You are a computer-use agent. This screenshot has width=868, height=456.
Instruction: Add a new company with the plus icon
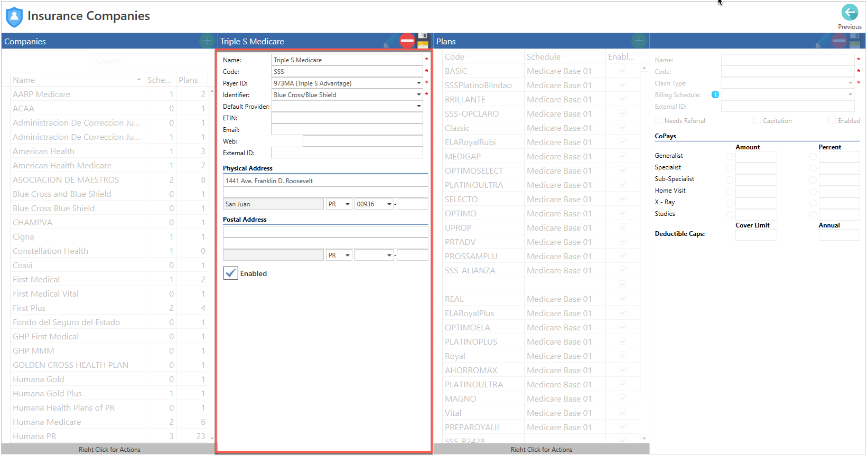207,41
